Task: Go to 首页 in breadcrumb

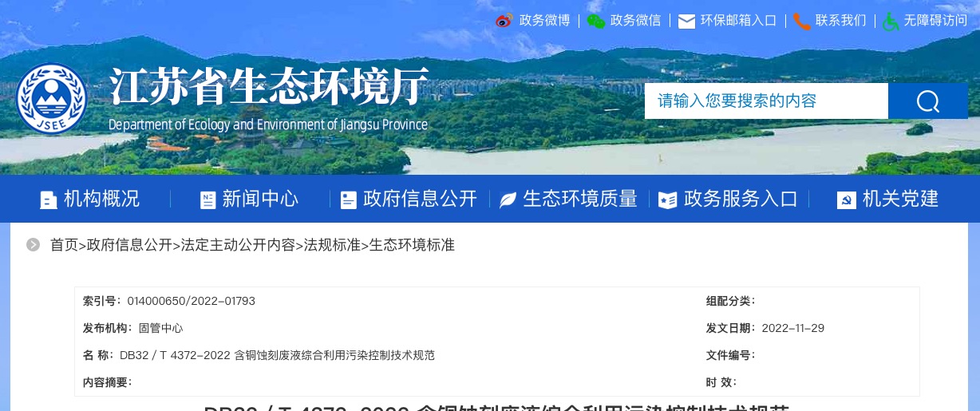Action: coord(64,245)
